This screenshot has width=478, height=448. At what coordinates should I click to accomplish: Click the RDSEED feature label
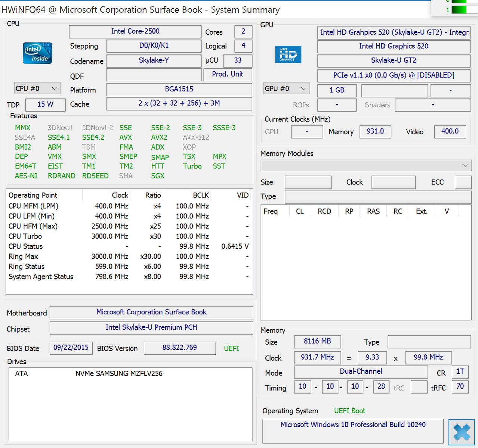(x=95, y=176)
